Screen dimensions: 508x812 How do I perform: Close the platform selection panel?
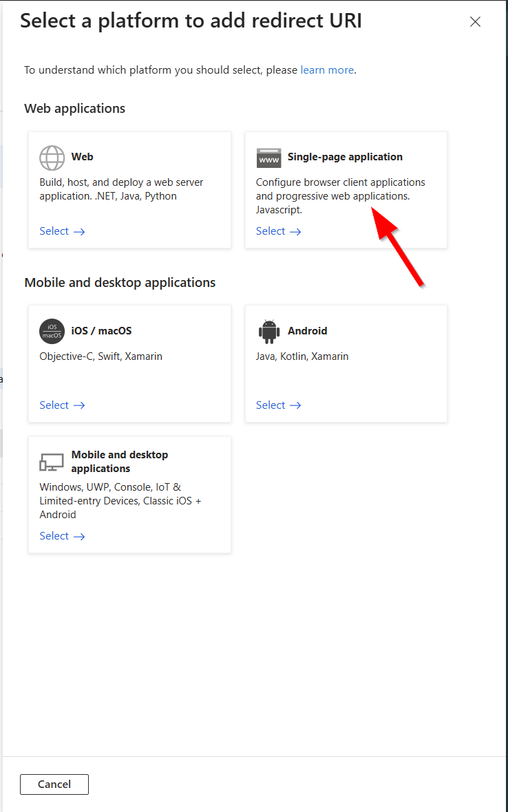(x=475, y=22)
